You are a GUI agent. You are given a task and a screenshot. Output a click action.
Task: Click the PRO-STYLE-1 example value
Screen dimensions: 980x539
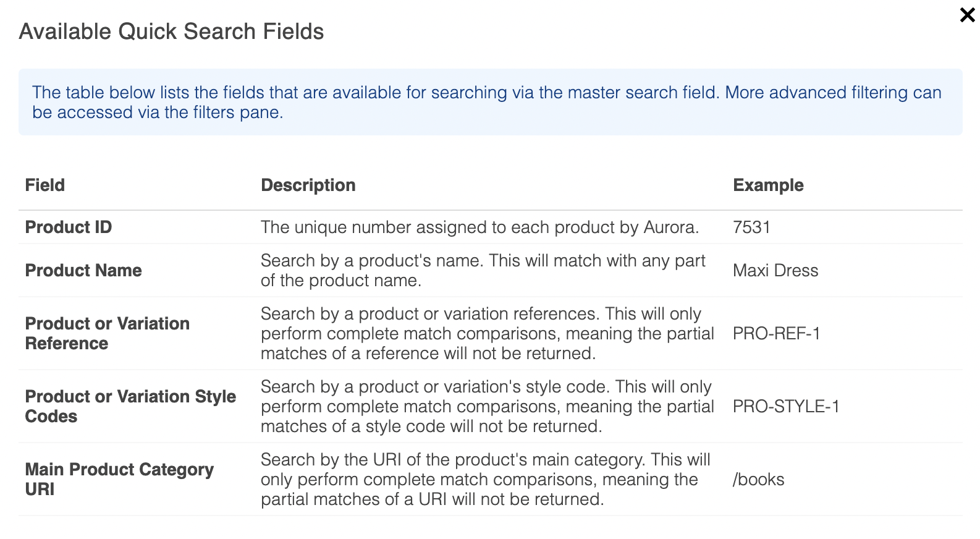(x=785, y=407)
